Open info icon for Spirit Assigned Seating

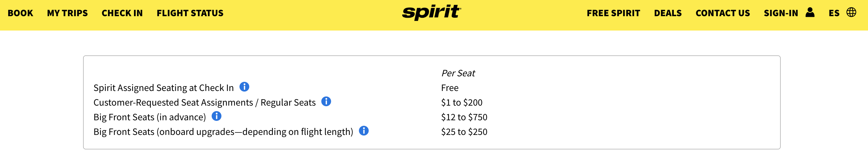pos(244,87)
